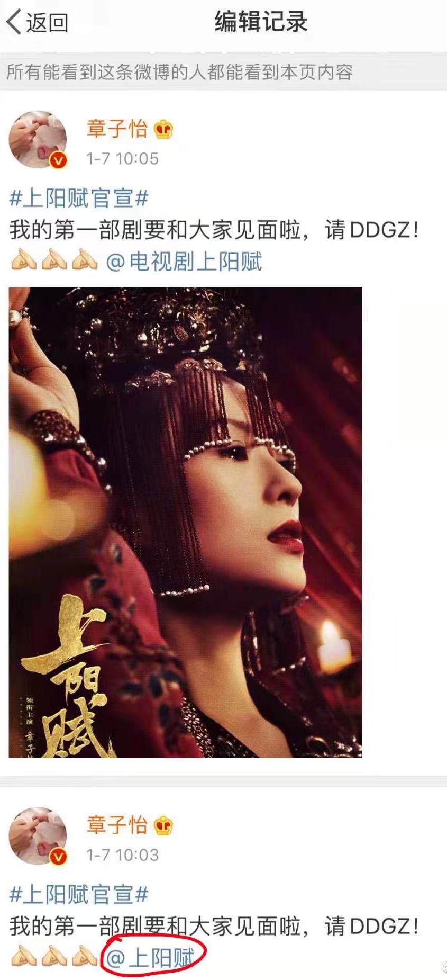Tap the praying hands emojis in the first post

coord(53,262)
